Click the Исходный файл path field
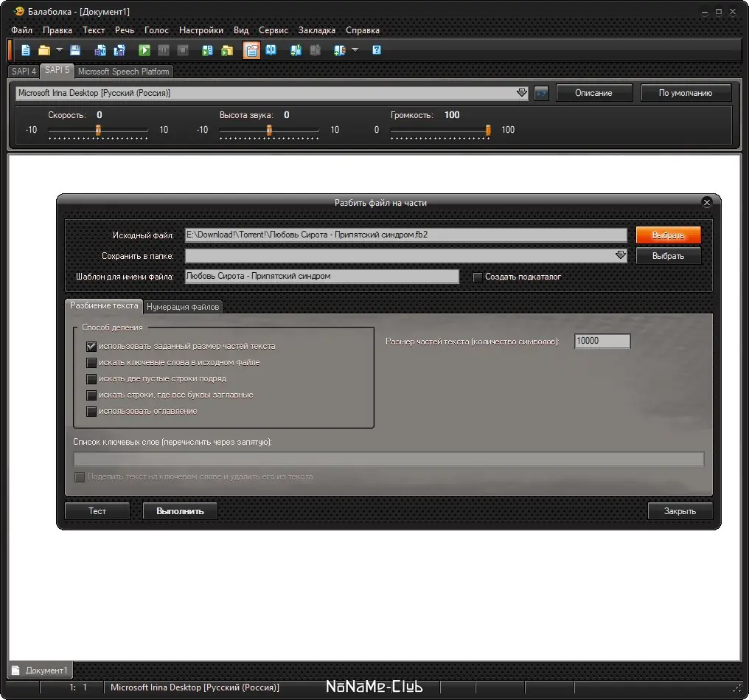 point(406,235)
